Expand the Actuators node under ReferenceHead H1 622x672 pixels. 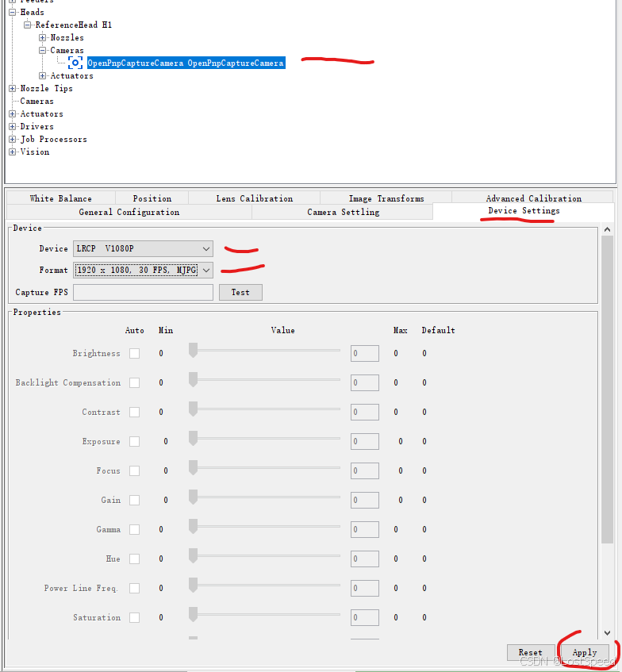42,76
